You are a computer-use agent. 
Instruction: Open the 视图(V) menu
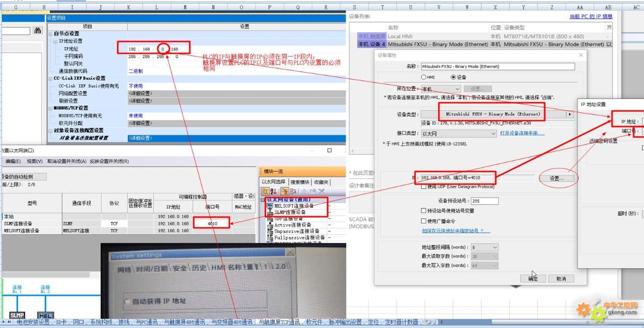point(35,162)
